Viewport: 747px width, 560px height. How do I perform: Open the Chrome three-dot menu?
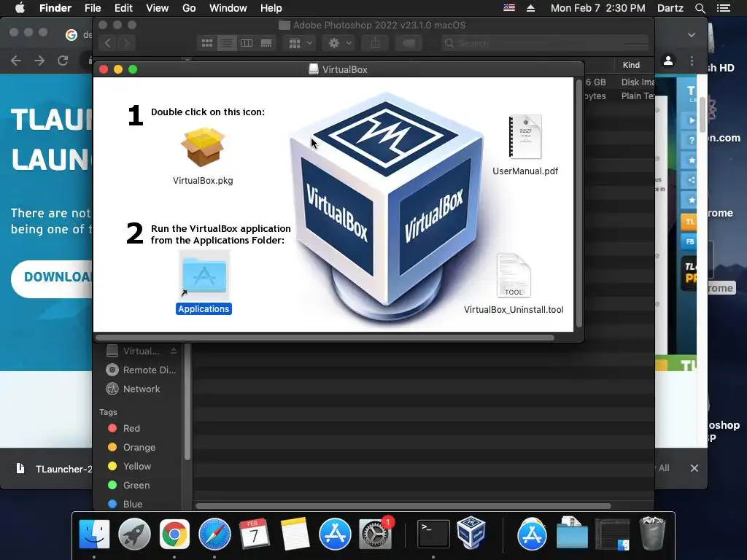(692, 61)
